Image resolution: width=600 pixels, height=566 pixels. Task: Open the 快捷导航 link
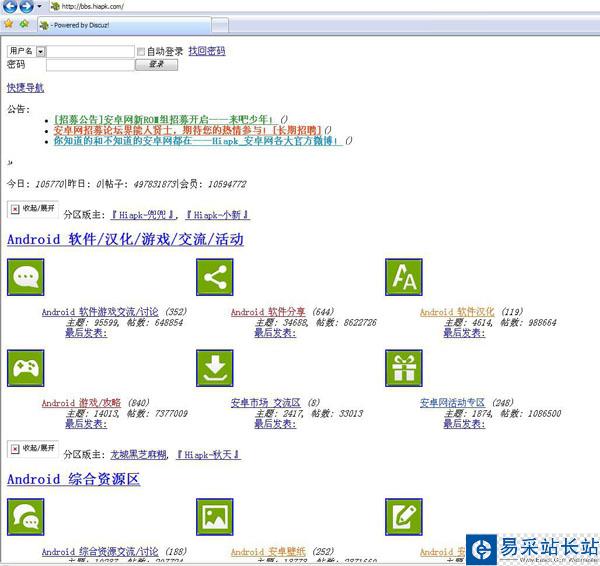click(25, 88)
